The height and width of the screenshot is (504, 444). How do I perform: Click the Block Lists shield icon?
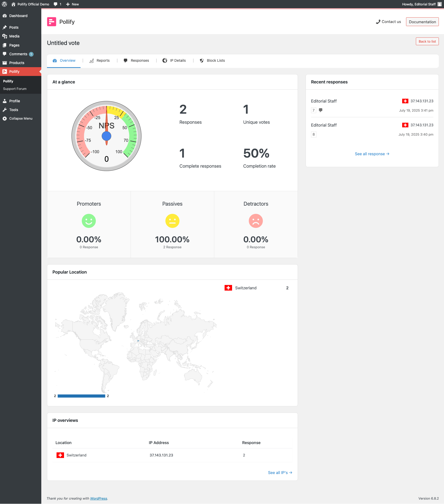202,60
